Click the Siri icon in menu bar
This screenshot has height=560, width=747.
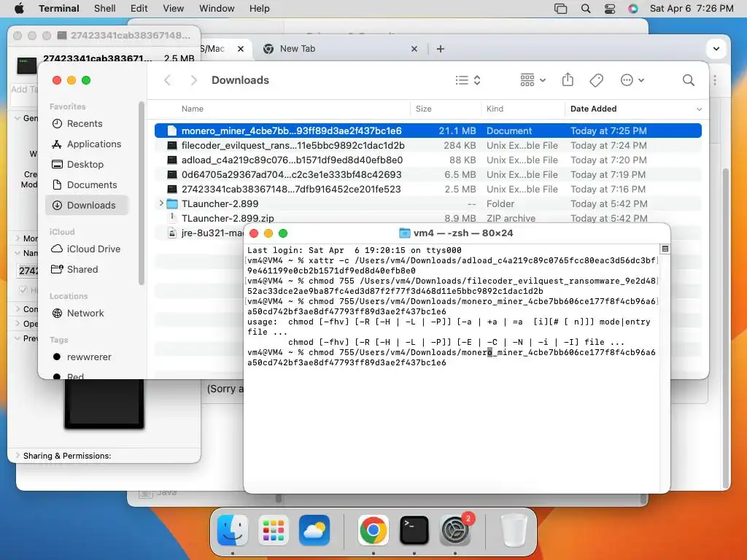[x=632, y=8]
